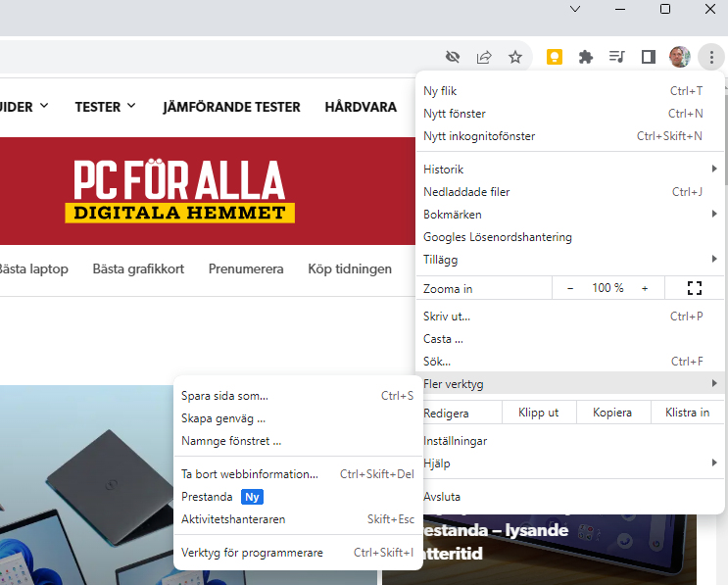The width and height of the screenshot is (728, 585).
Task: Open Googles Lösenordshantering
Action: pos(569,237)
